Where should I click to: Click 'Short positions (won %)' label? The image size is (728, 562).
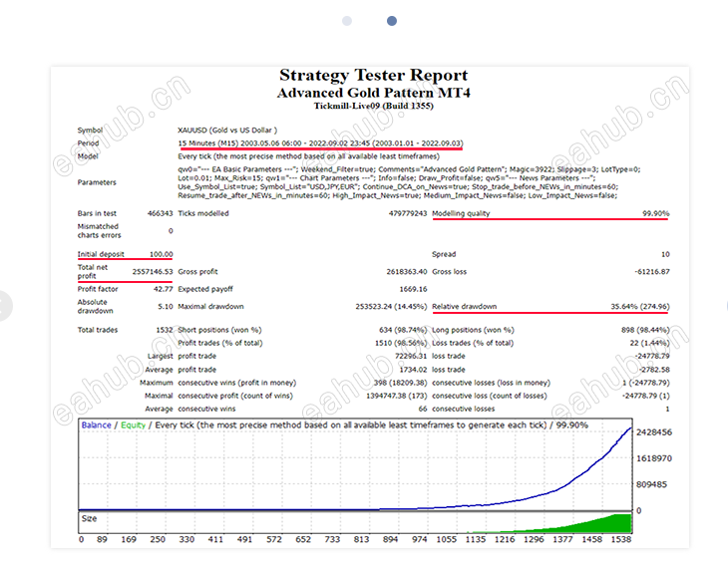coord(219,330)
